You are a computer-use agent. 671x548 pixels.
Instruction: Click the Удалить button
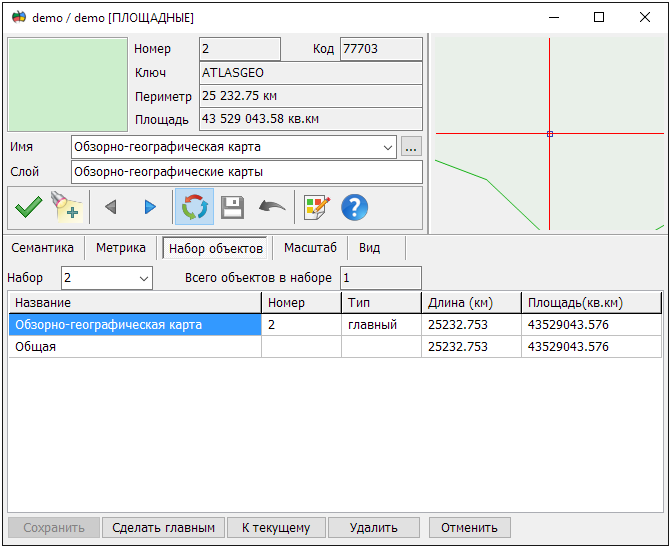373,527
